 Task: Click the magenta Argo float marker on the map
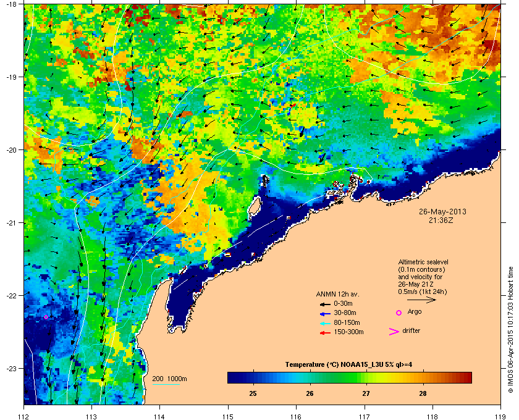[46, 317]
